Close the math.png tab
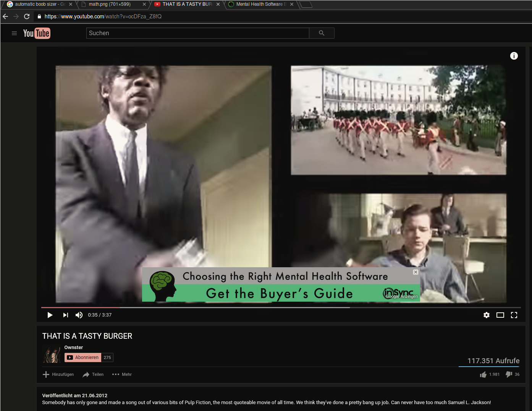Image resolution: width=532 pixels, height=411 pixels. (x=144, y=4)
